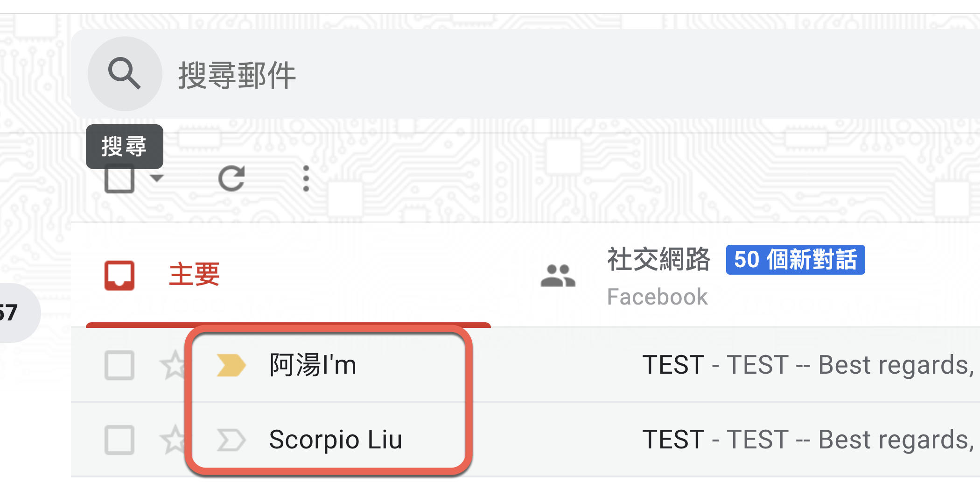The image size is (980, 497).
Task: Expand the select-all dropdown arrow
Action: click(x=157, y=178)
